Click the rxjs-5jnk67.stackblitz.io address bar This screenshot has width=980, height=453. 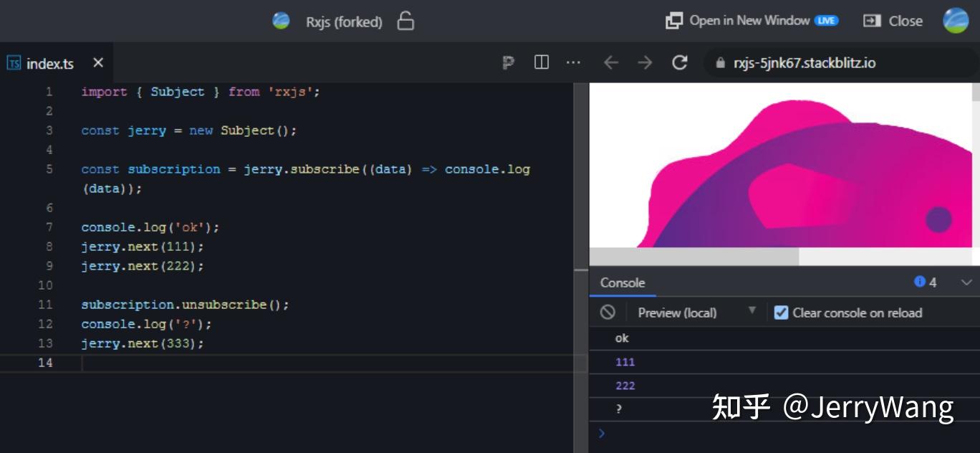pyautogui.click(x=841, y=62)
